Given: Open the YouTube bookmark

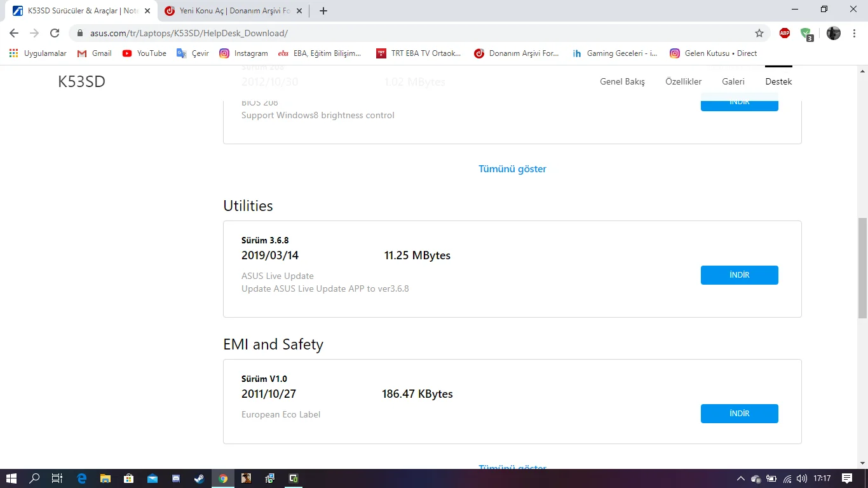Looking at the screenshot, I should point(144,53).
